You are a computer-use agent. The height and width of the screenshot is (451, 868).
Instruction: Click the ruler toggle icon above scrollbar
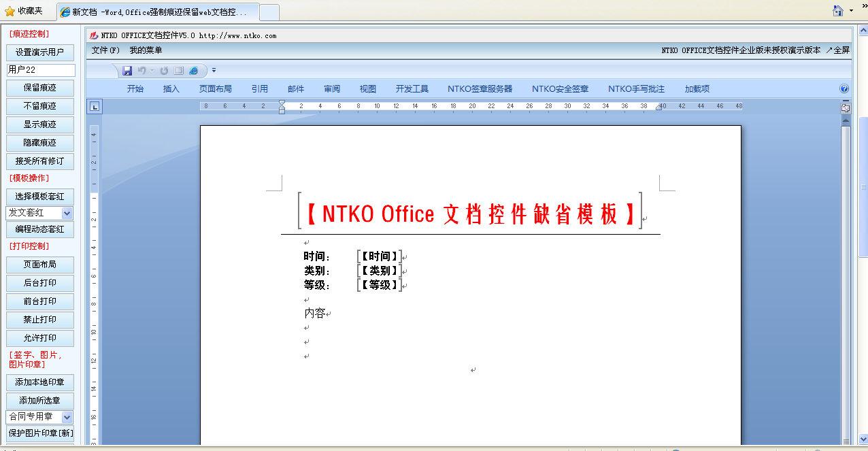(x=846, y=107)
